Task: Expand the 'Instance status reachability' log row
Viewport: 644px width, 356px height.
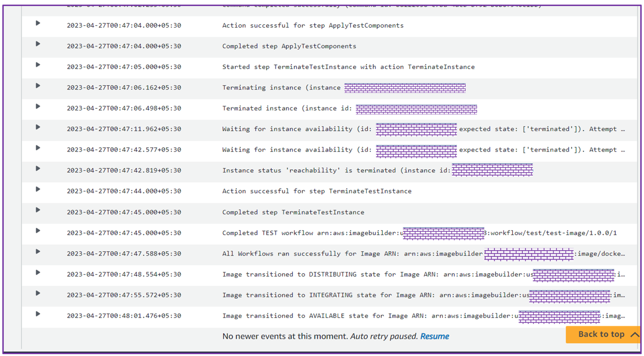Action: point(38,168)
